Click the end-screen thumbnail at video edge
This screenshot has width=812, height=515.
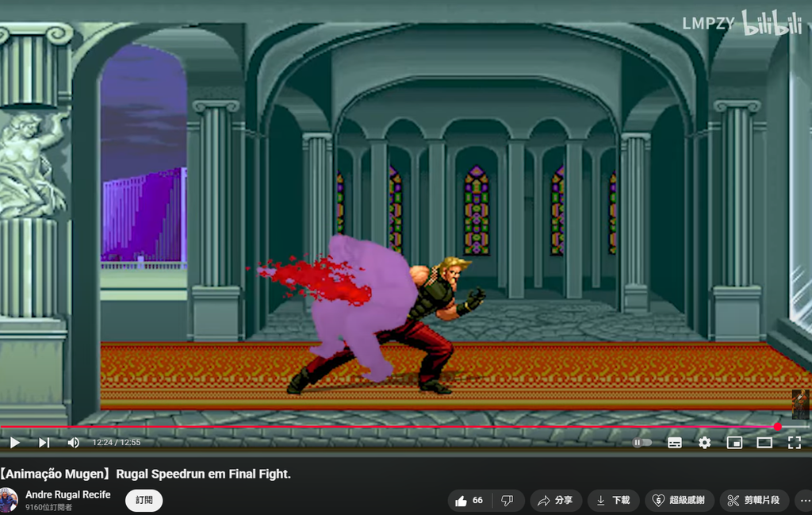[x=801, y=404]
